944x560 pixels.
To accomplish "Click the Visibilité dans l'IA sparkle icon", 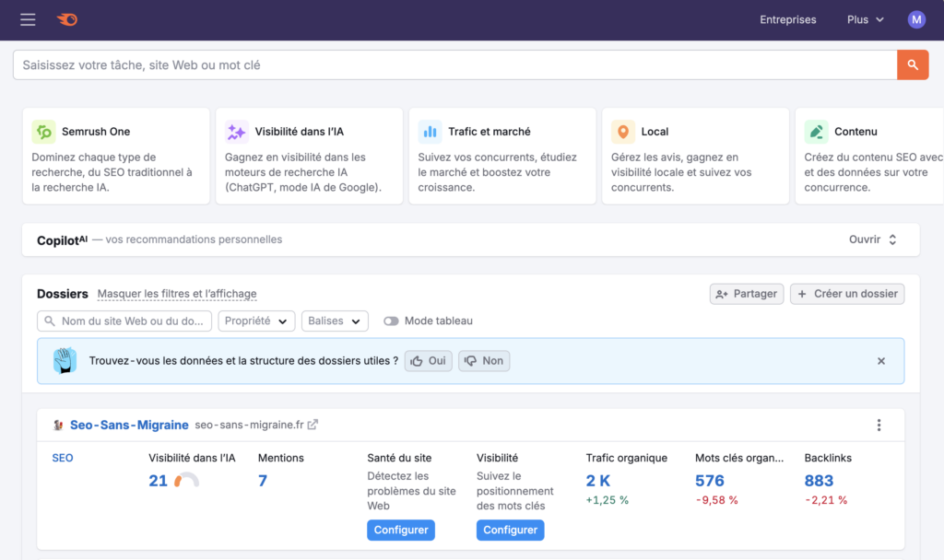I will click(237, 132).
